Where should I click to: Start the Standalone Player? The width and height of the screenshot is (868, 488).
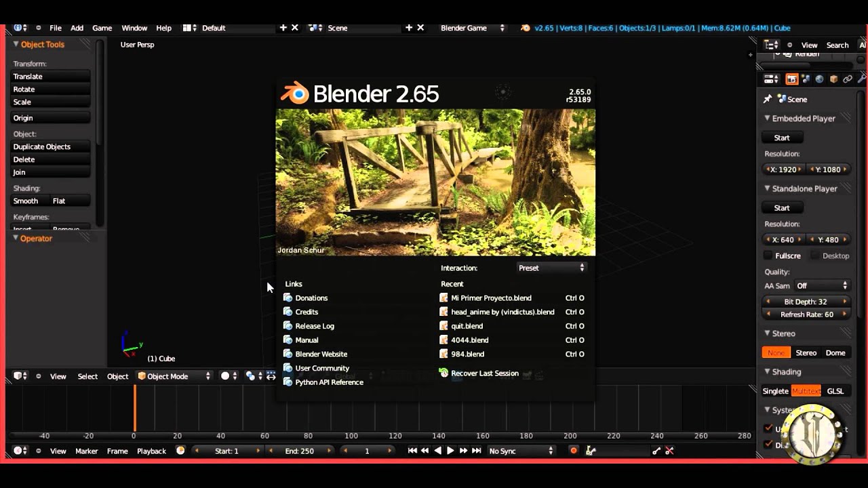coord(782,208)
